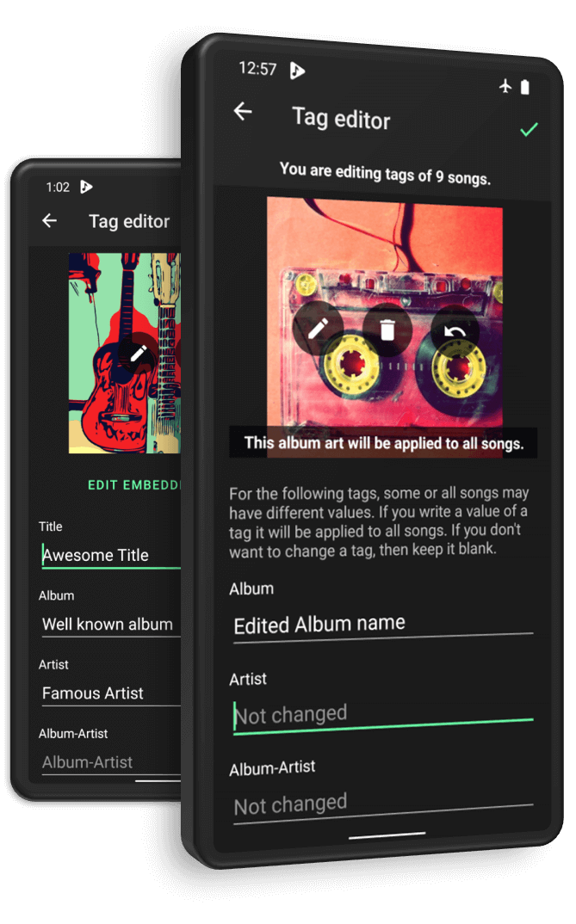Edit the cassette album art with pencil icon
This screenshot has width=576, height=924.
tap(319, 328)
